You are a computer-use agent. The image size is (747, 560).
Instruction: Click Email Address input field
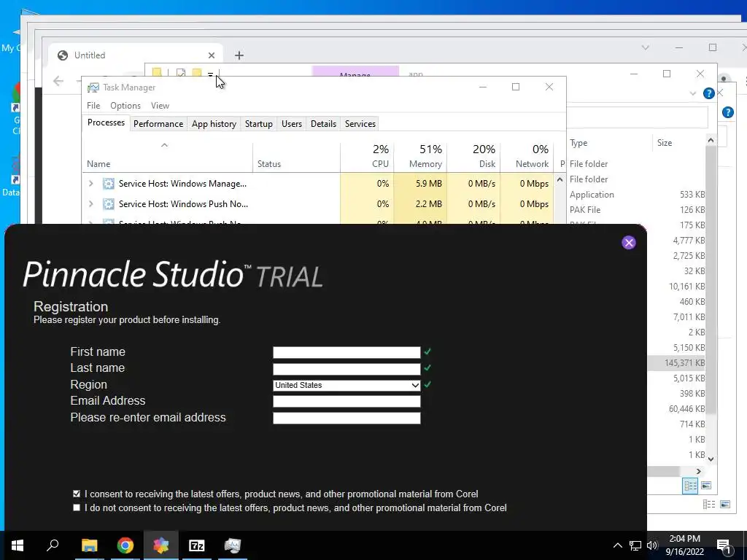347,402
